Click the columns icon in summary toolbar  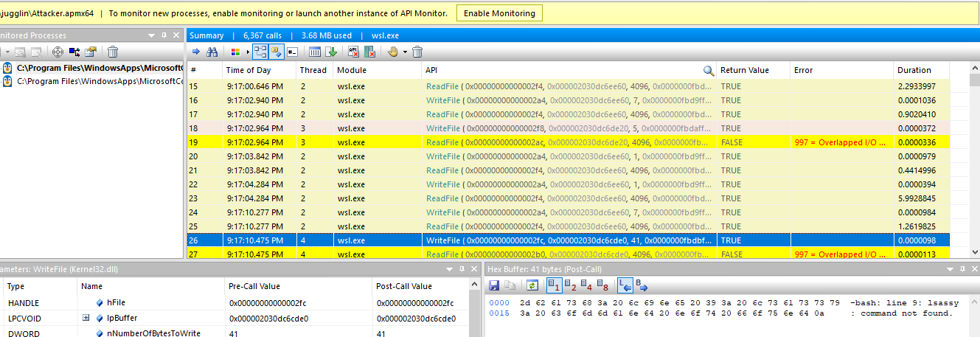315,52
